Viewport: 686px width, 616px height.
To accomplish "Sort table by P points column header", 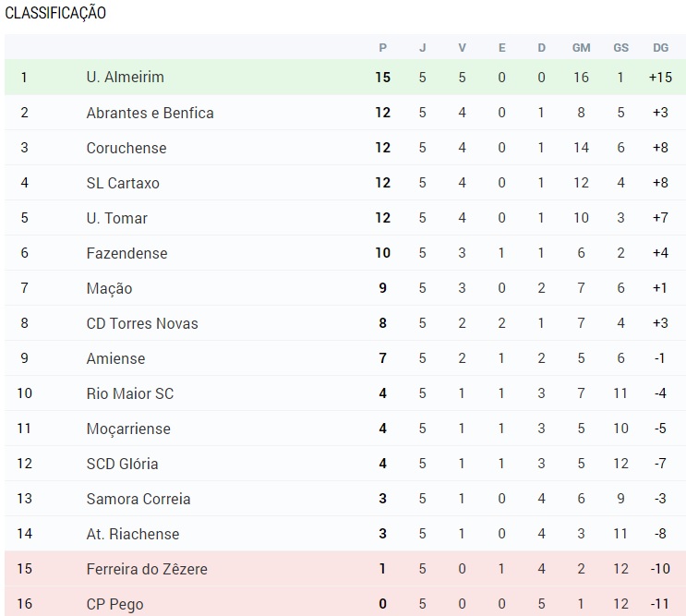I will click(x=383, y=48).
